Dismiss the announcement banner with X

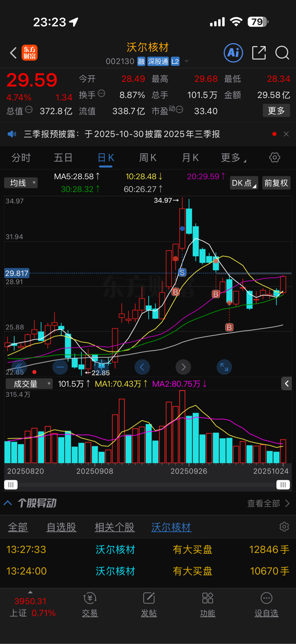click(286, 134)
